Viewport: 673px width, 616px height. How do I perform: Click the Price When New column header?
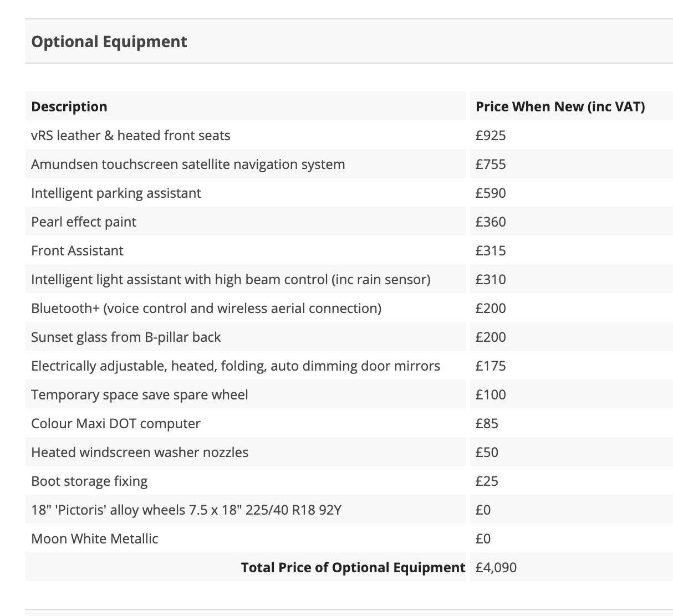point(560,106)
